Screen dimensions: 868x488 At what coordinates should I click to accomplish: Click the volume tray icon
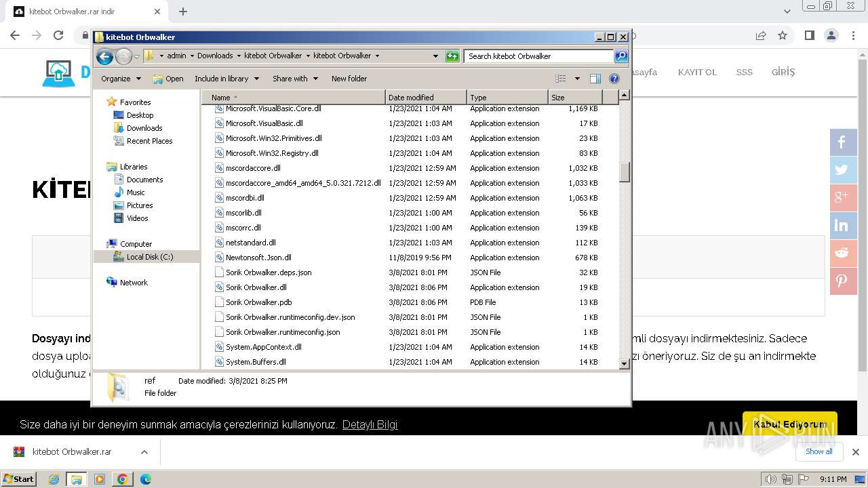coord(770,479)
